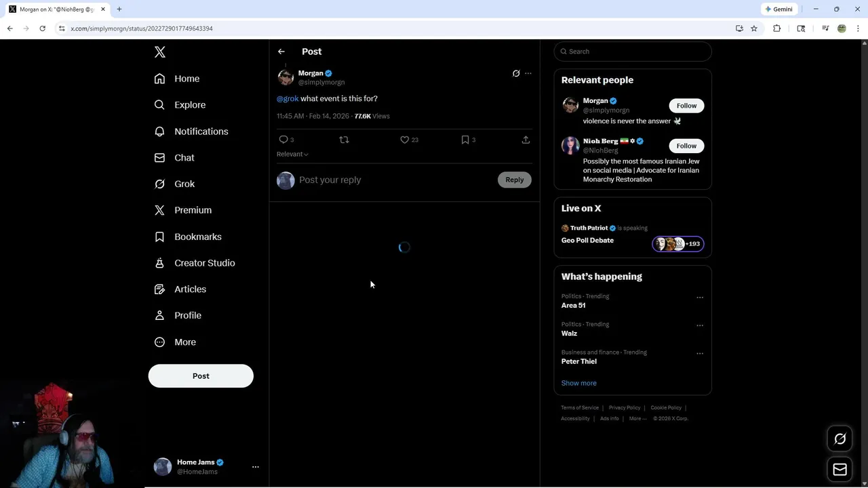
Task: Click the Search box on X
Action: [x=633, y=52]
